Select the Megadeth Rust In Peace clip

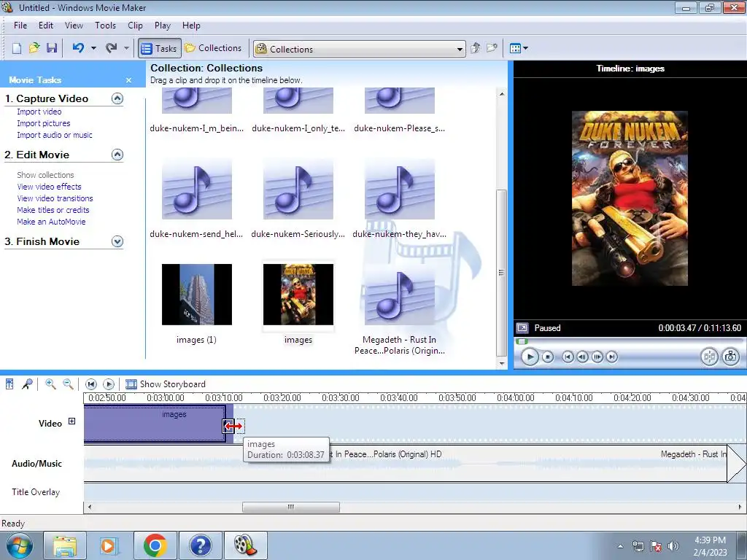point(400,295)
